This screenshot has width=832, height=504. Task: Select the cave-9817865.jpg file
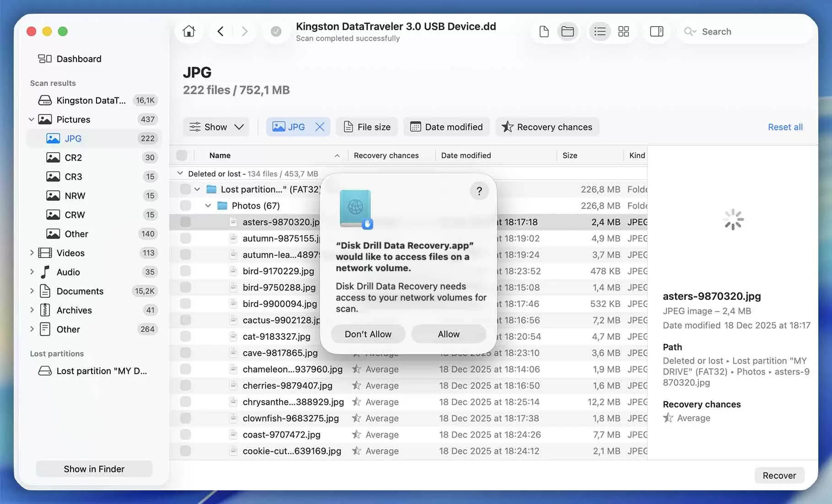pyautogui.click(x=280, y=353)
